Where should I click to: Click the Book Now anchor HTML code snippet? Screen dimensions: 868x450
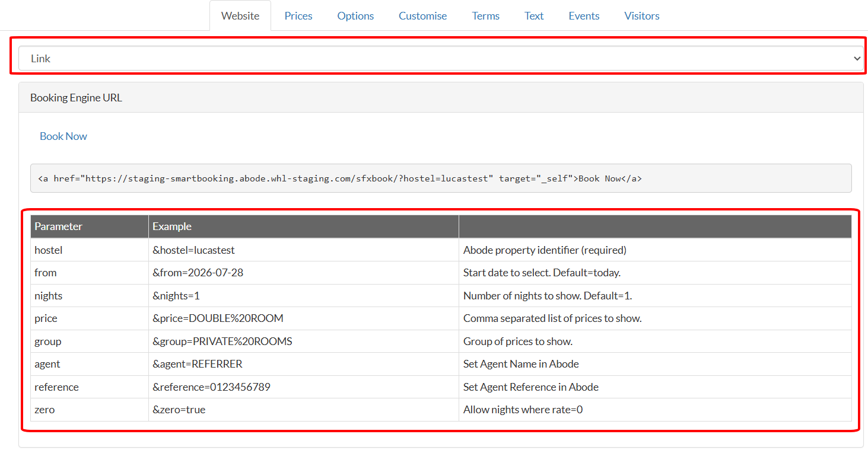point(441,178)
